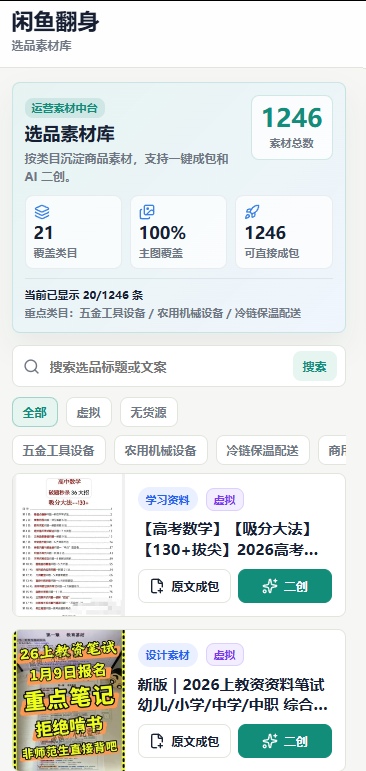Click the partially visible 商用 category chip
366x771 pixels.
pyautogui.click(x=333, y=450)
